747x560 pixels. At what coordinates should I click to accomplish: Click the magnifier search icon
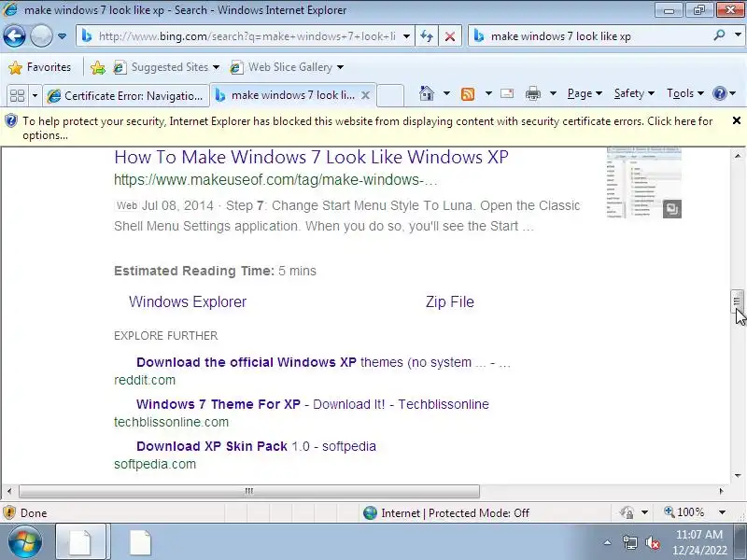719,35
